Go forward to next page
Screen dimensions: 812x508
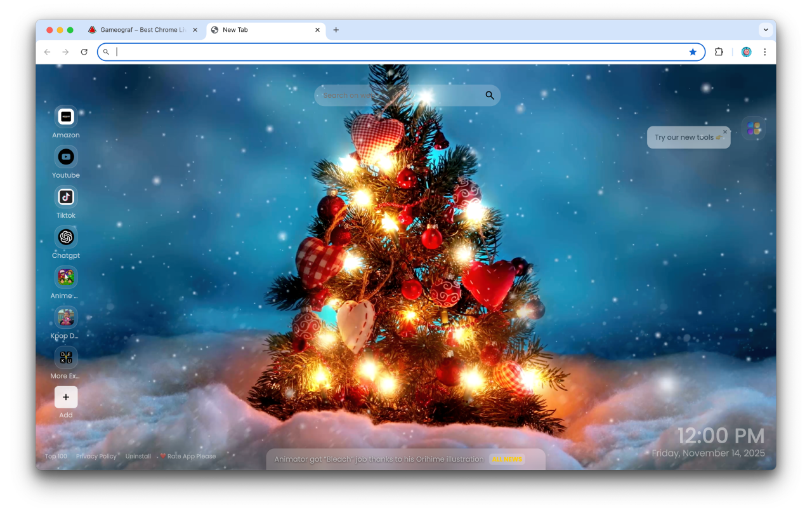[65, 52]
